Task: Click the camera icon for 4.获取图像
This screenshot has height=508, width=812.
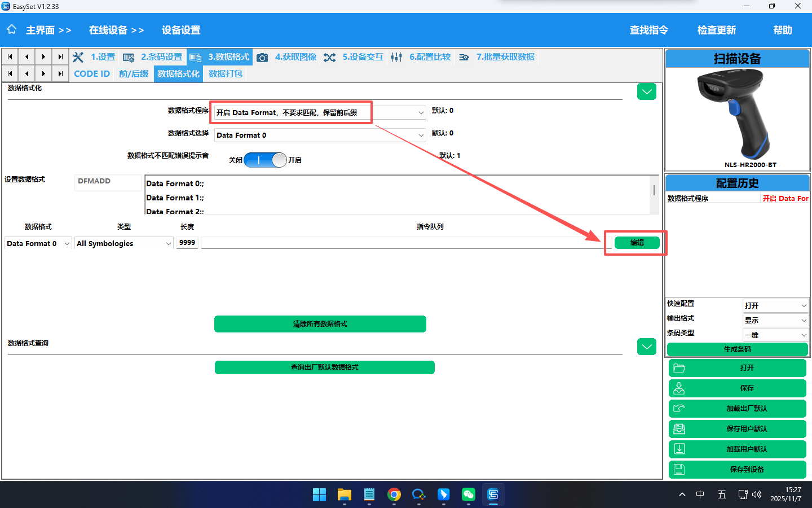Action: [x=262, y=58]
